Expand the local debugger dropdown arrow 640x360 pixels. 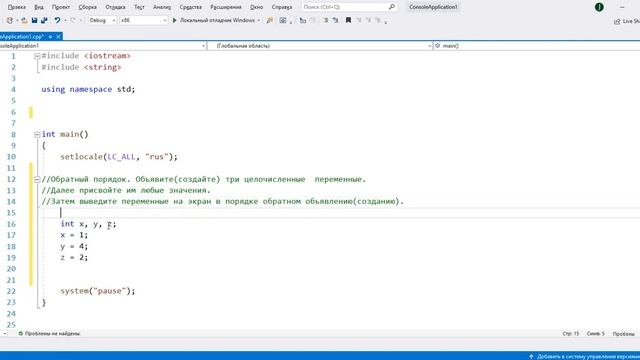[x=258, y=20]
